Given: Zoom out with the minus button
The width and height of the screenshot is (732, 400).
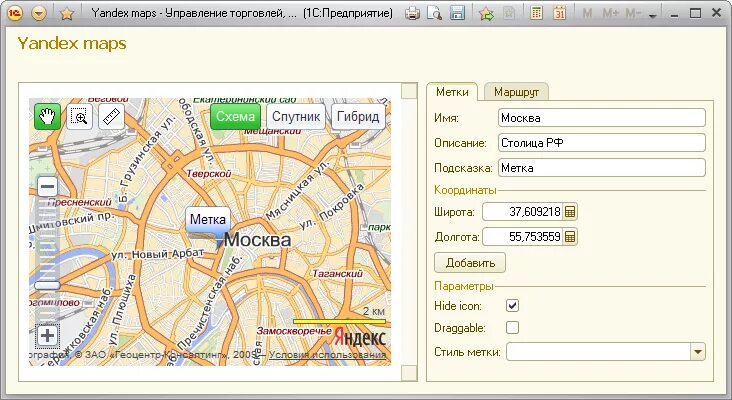Looking at the screenshot, I should coord(47,187).
